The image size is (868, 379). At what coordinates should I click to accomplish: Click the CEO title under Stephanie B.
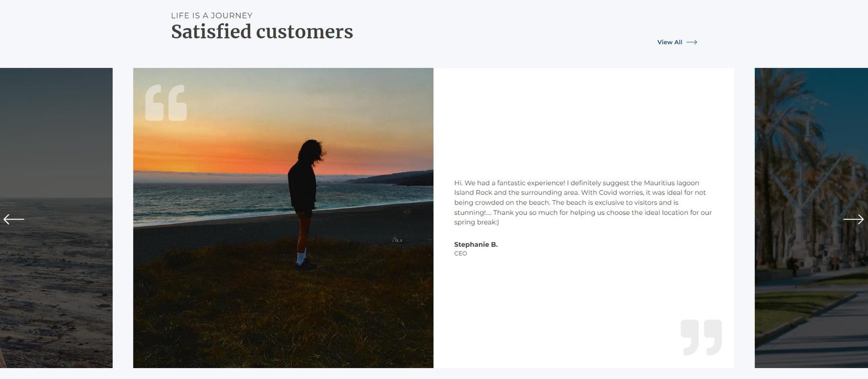pos(461,253)
